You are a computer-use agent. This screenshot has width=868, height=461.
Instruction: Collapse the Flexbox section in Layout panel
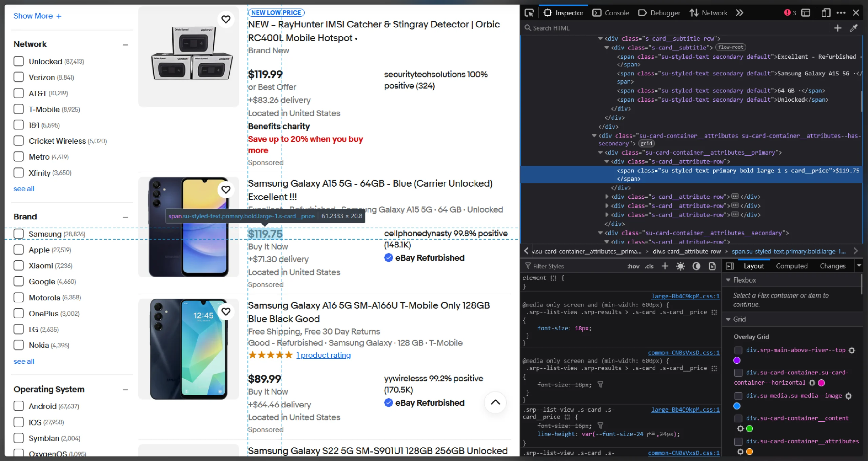(x=729, y=280)
